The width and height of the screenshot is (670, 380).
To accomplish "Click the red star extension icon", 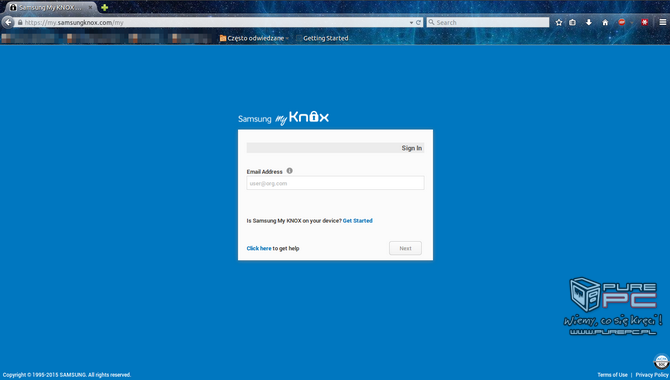I will [644, 22].
